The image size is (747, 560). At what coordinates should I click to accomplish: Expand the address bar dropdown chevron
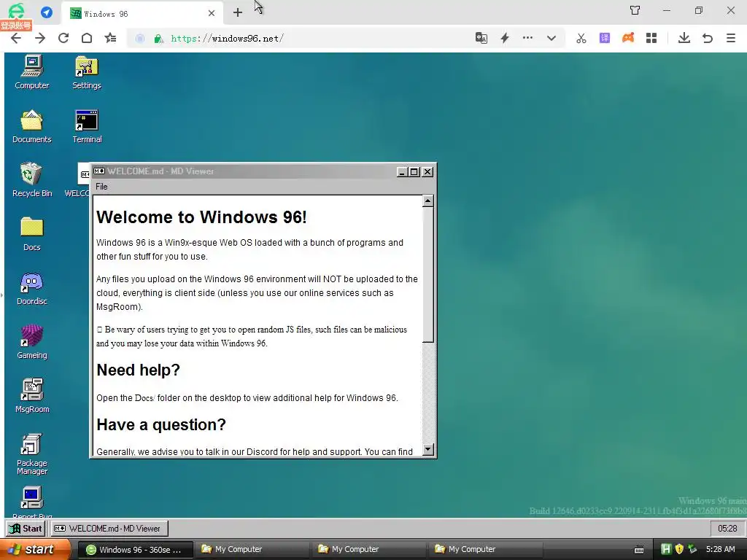551,38
